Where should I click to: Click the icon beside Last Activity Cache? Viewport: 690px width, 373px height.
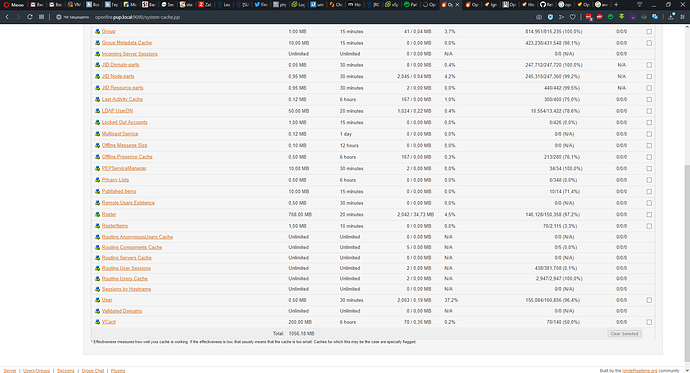tap(98, 99)
